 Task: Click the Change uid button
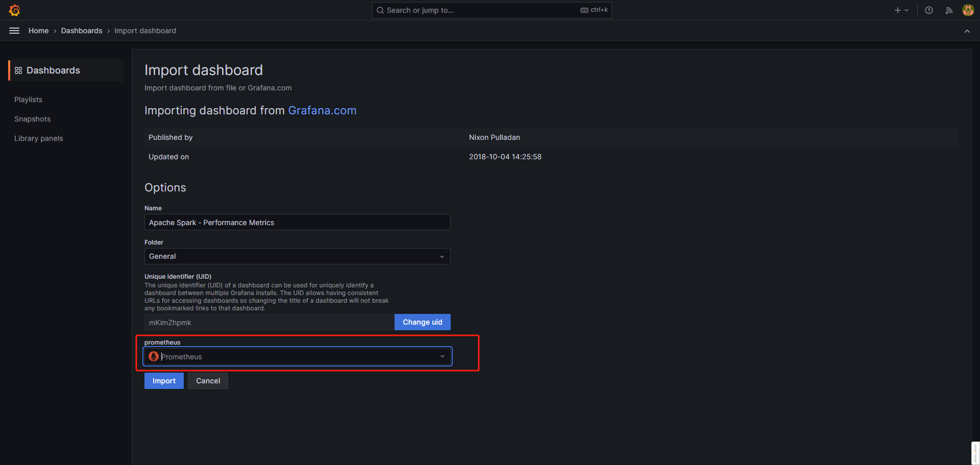point(423,322)
